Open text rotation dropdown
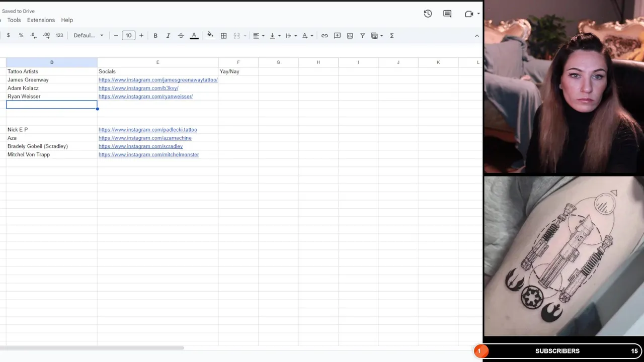This screenshot has height=362, width=644. 307,36
